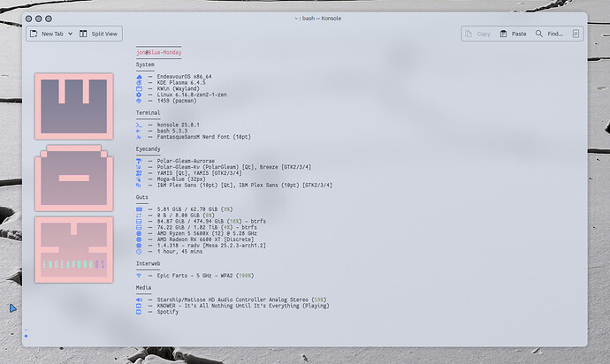Click the KWin (Wayland) text
The image size is (610, 364).
tap(179, 88)
